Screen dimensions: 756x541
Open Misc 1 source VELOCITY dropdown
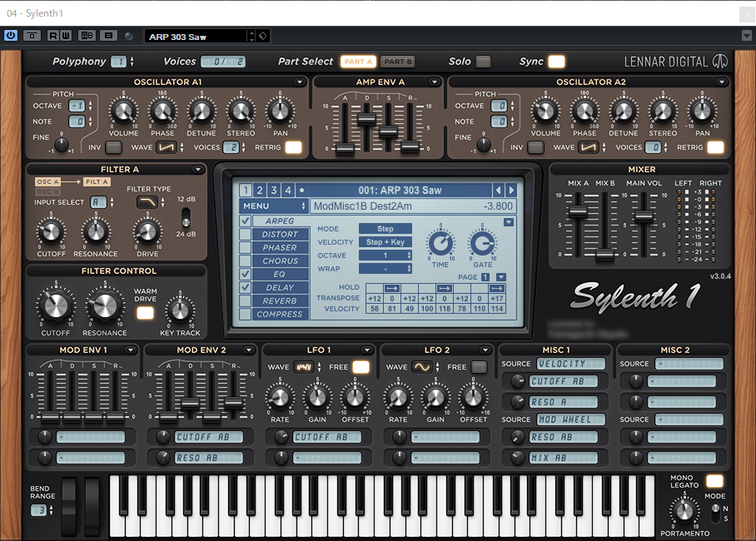(x=571, y=364)
